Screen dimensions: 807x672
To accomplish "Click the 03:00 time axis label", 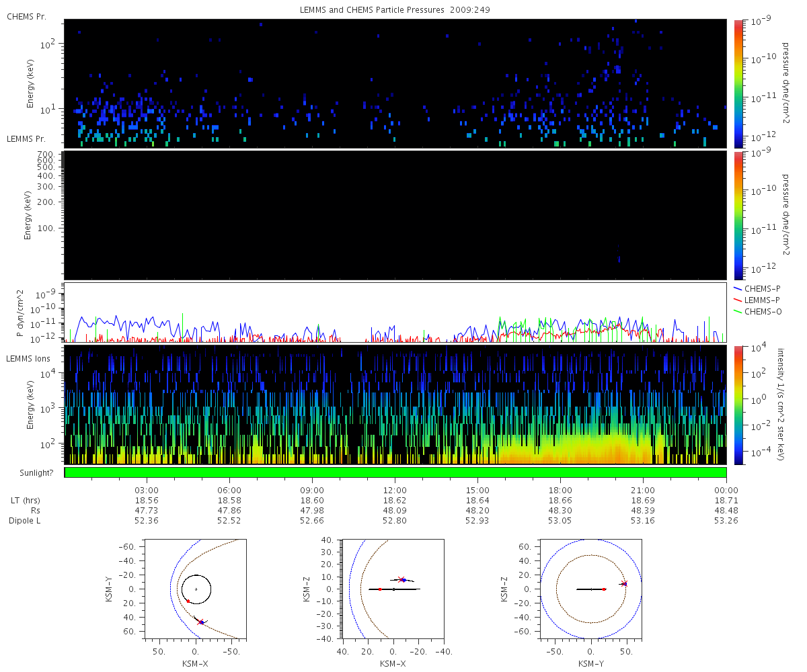I will pyautogui.click(x=147, y=491).
